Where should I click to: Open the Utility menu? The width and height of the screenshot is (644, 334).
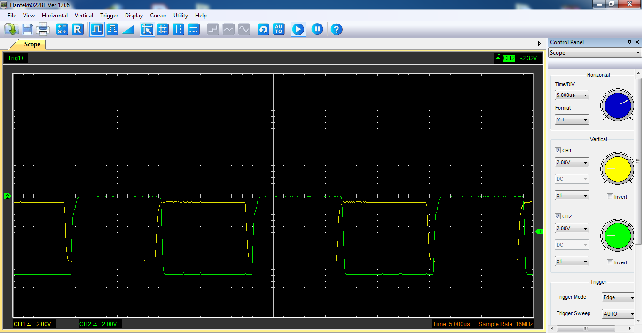click(x=181, y=16)
